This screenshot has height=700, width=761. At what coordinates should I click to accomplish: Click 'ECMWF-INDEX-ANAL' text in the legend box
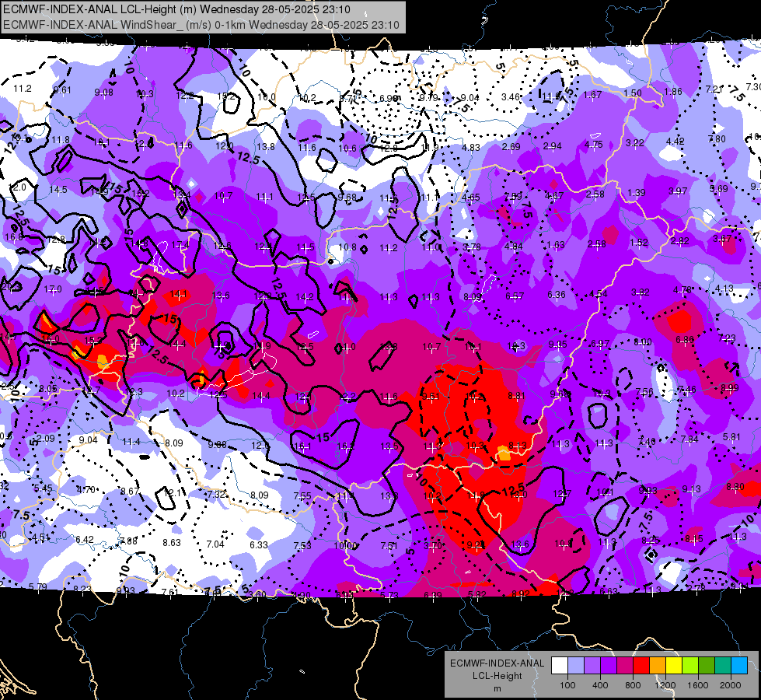coord(497,663)
